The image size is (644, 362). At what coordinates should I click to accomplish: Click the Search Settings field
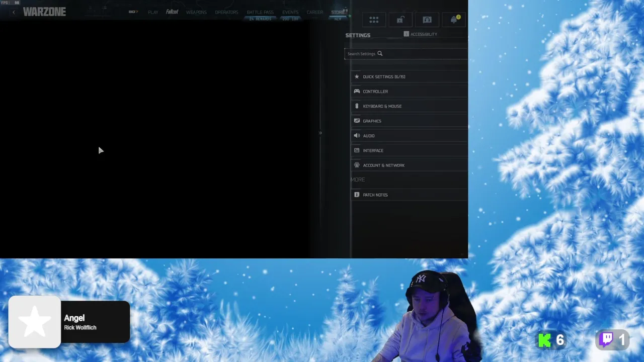point(406,54)
